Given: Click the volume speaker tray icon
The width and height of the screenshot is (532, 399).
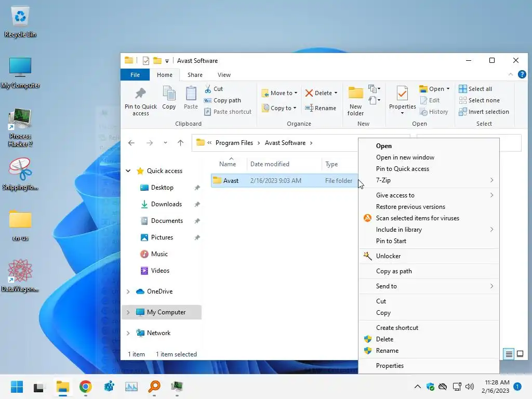Looking at the screenshot, I should pyautogui.click(x=470, y=387).
